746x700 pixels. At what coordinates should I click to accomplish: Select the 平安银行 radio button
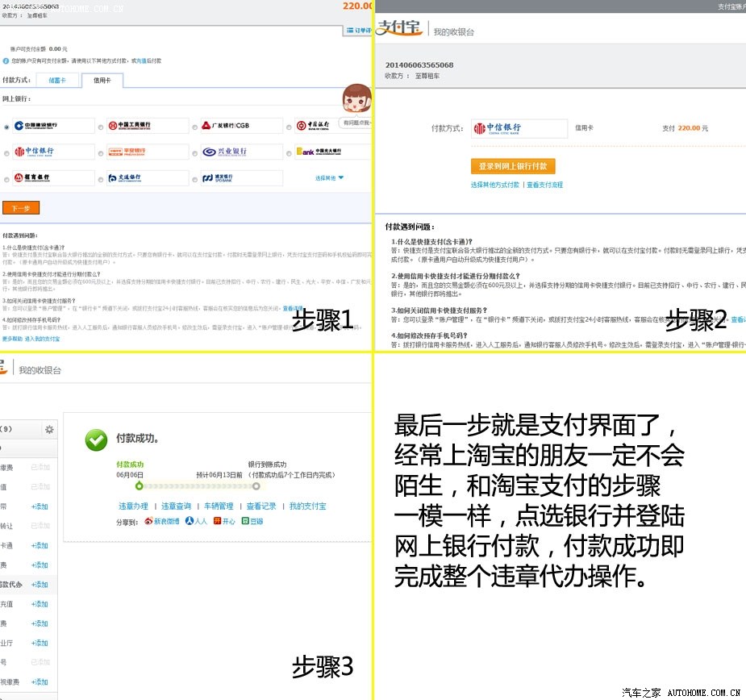pyautogui.click(x=101, y=154)
